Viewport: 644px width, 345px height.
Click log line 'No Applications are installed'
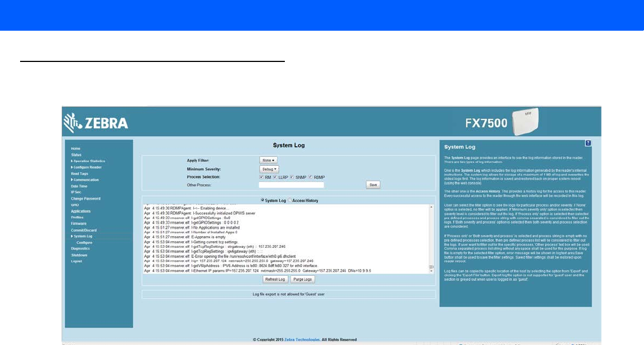point(192,227)
